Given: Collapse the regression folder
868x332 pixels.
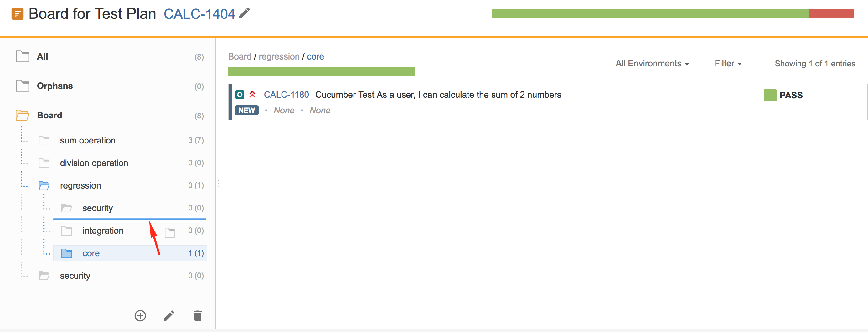Looking at the screenshot, I should (x=44, y=186).
